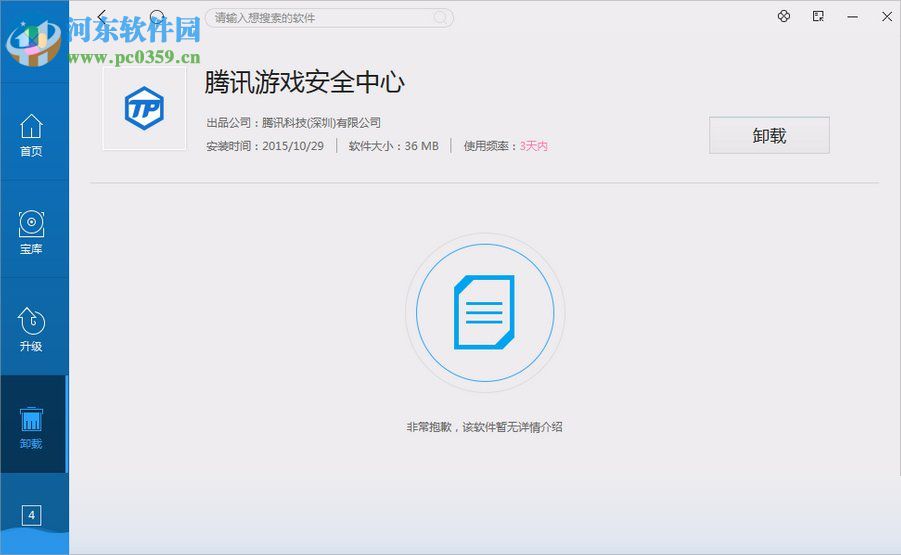Image resolution: width=901 pixels, height=555 pixels.
Task: Click the search magnifier in the search box
Action: pos(440,18)
